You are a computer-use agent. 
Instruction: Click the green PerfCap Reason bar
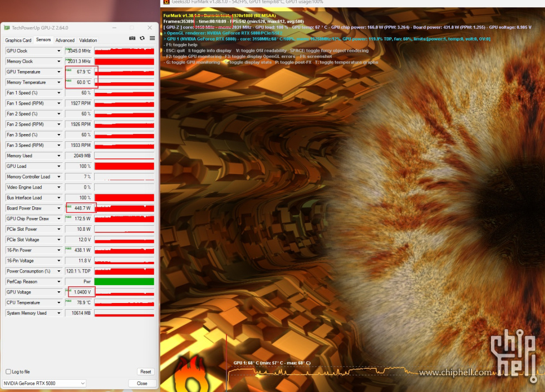coord(124,281)
